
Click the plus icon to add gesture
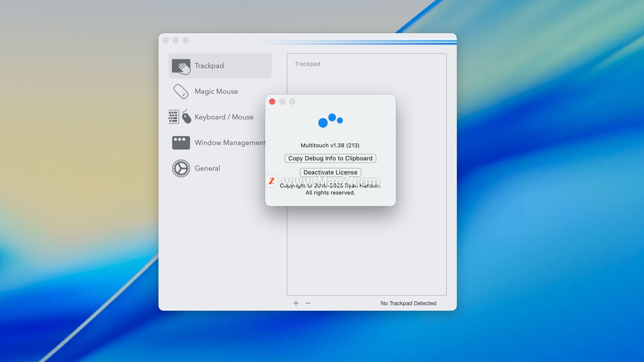296,303
